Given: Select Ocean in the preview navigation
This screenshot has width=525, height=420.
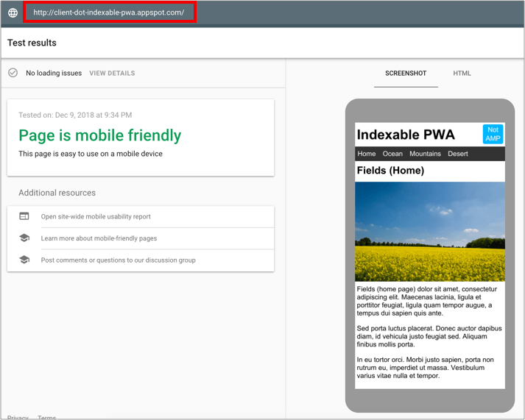Looking at the screenshot, I should pos(392,154).
